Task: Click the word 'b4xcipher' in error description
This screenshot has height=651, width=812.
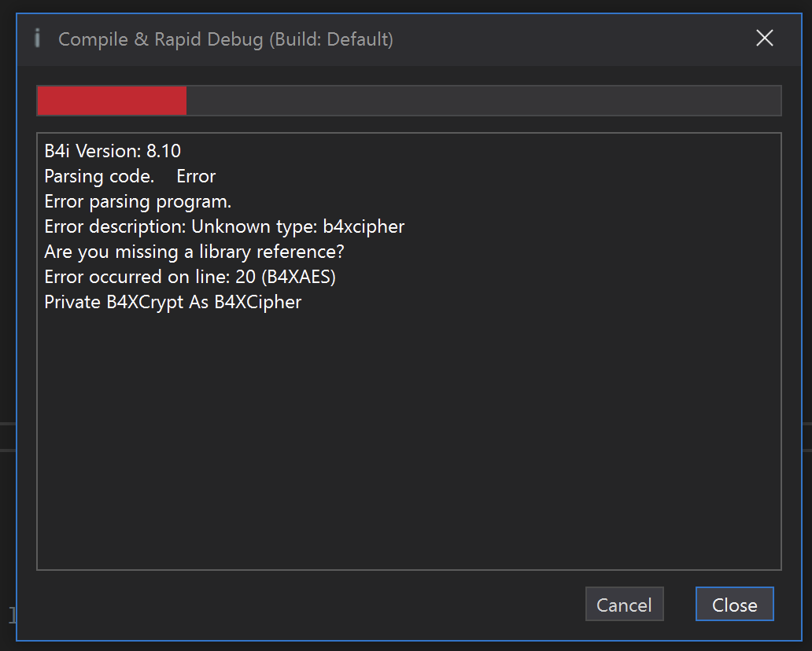Action: 364,226
